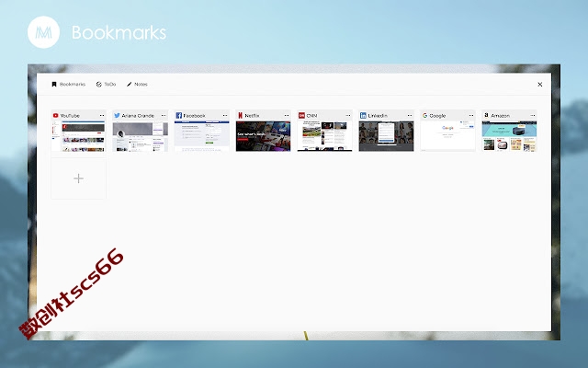Open options menu for Google bookmark
This screenshot has height=368, width=588.
(471, 115)
